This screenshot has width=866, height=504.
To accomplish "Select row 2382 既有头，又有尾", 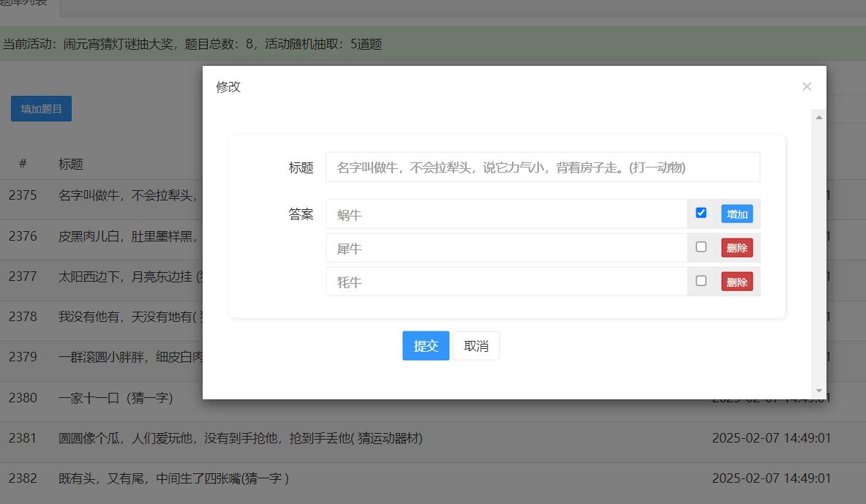I will pyautogui.click(x=173, y=478).
